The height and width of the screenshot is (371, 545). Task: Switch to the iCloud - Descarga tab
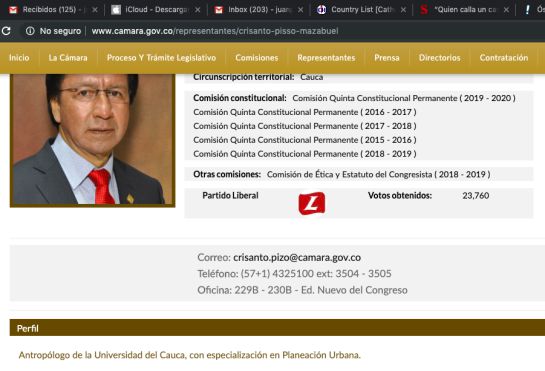(155, 10)
